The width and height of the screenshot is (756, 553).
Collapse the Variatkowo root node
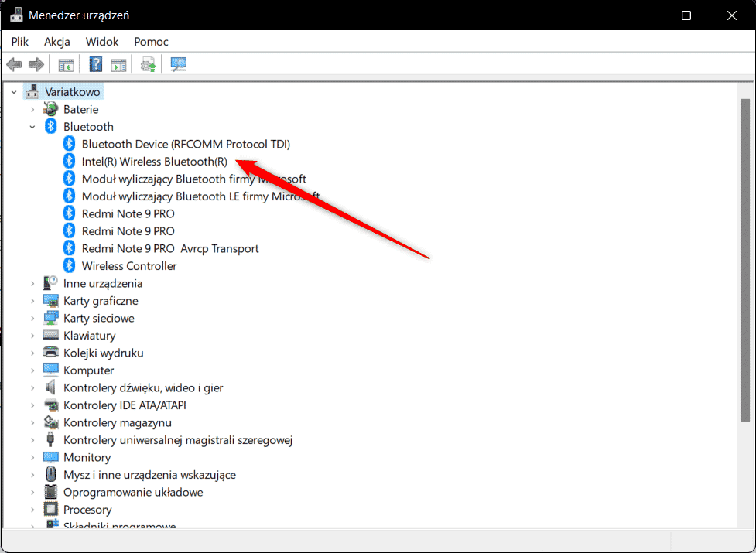point(14,92)
